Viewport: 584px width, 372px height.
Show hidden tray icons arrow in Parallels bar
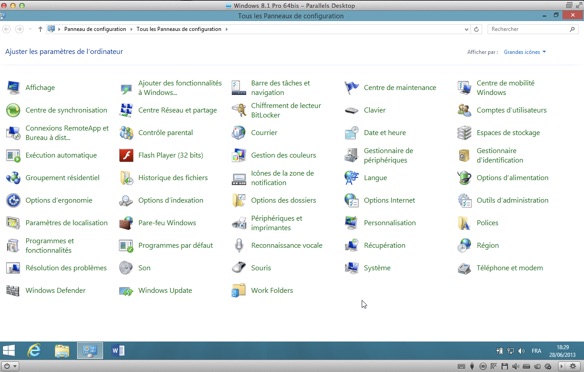562,366
